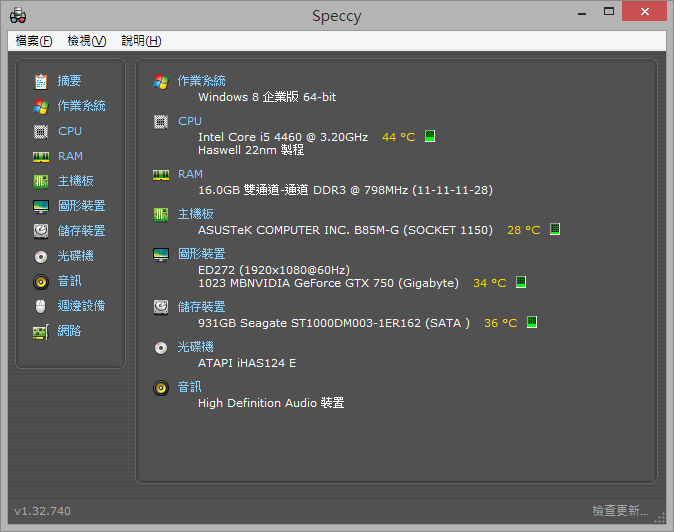Click green temperature indicator beside 36 °C
The height and width of the screenshot is (532, 674).
pos(532,322)
